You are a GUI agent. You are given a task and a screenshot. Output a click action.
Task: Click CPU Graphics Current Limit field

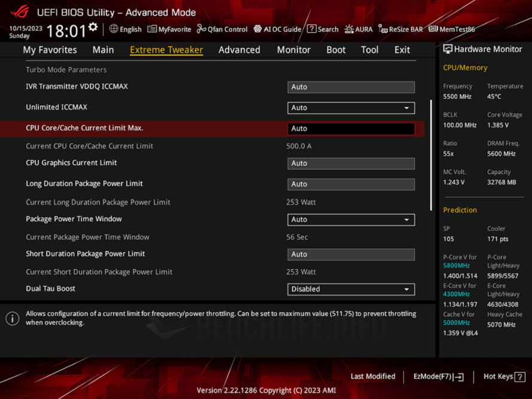(351, 163)
